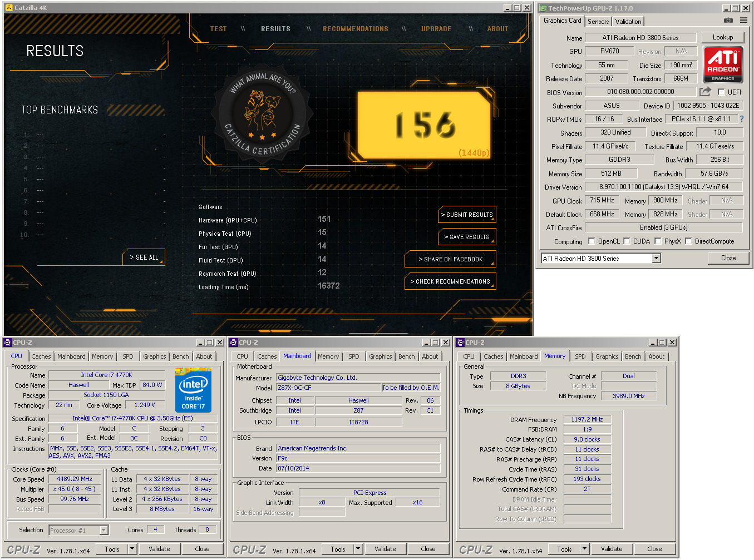Click Close button in GPU-Z window
Viewport: 754px width, 560px height.
click(728, 258)
